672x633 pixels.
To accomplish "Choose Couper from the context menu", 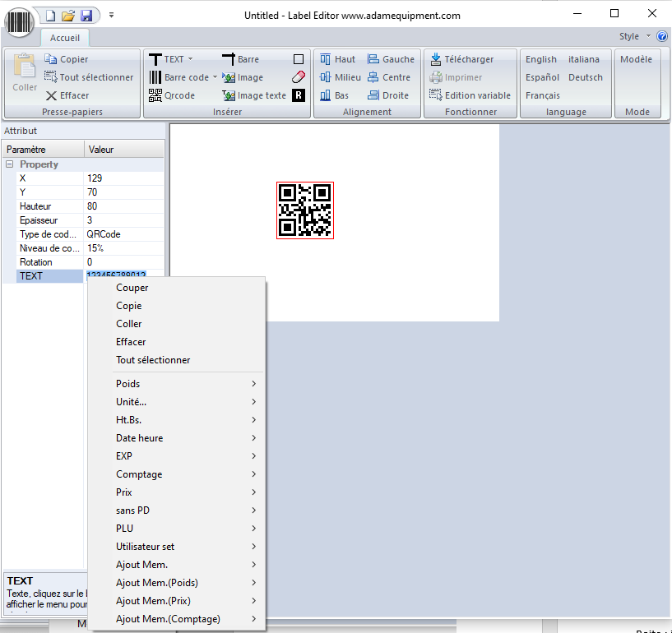I will click(132, 288).
